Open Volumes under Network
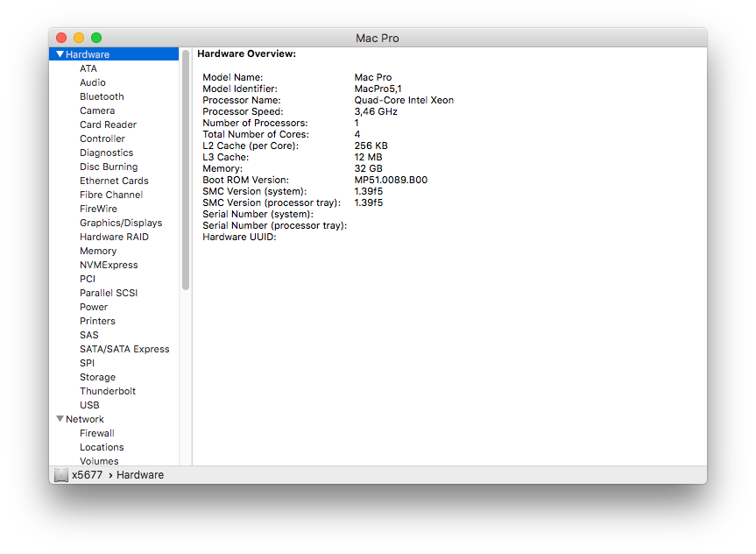 coord(99,460)
